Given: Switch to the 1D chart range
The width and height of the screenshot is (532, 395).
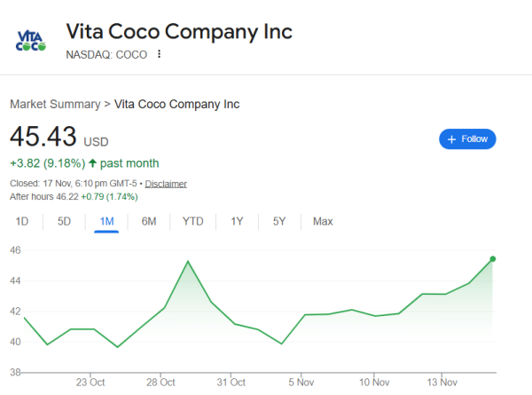Looking at the screenshot, I should pyautogui.click(x=23, y=221).
